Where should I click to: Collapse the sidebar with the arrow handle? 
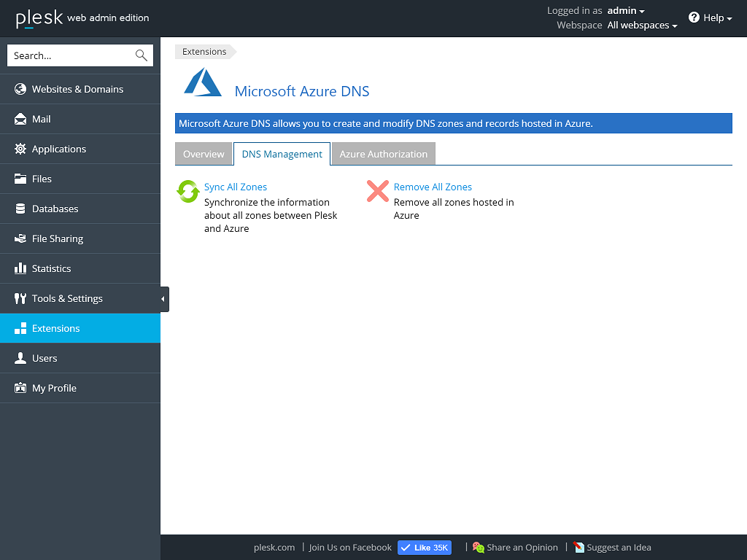pos(163,299)
